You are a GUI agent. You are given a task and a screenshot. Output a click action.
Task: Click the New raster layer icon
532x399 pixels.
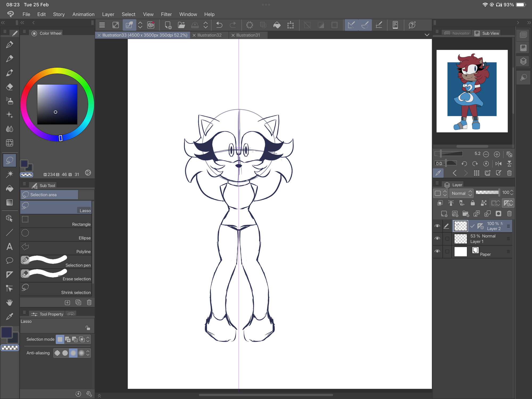pyautogui.click(x=444, y=214)
